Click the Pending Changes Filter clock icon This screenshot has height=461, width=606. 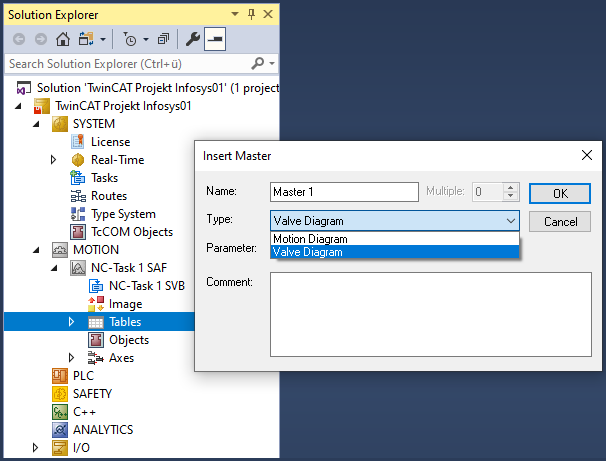[129, 39]
